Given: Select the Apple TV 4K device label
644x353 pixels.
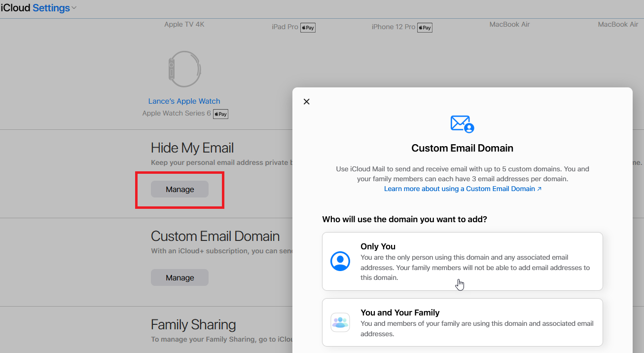Looking at the screenshot, I should (184, 24).
